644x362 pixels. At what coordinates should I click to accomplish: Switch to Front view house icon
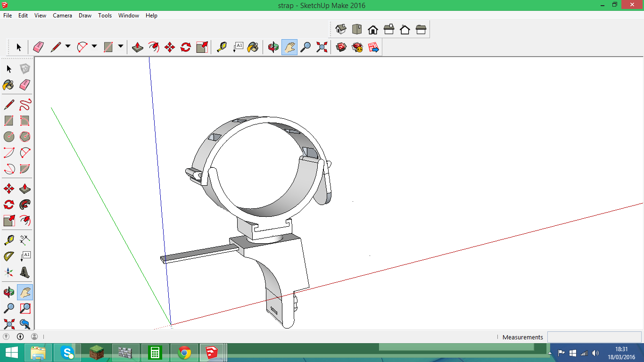373,30
